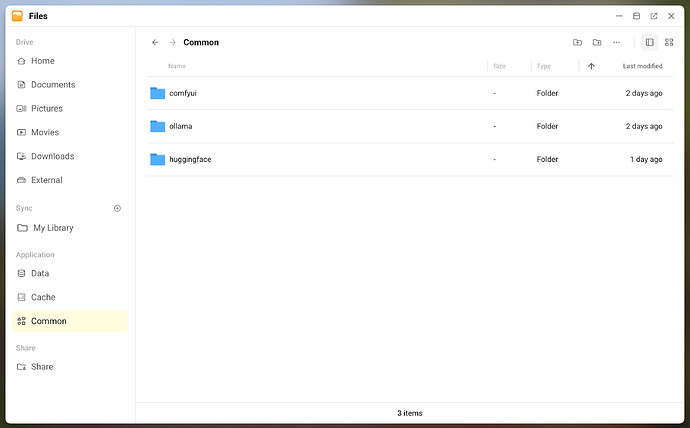Sort by the Name column header
The width and height of the screenshot is (690, 428).
coord(177,66)
